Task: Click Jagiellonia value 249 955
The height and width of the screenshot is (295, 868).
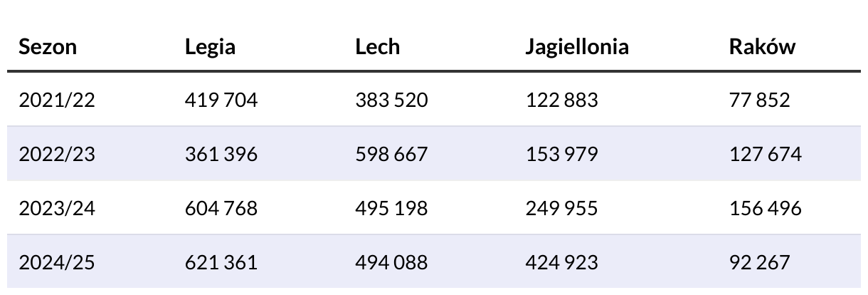Action: coord(562,208)
